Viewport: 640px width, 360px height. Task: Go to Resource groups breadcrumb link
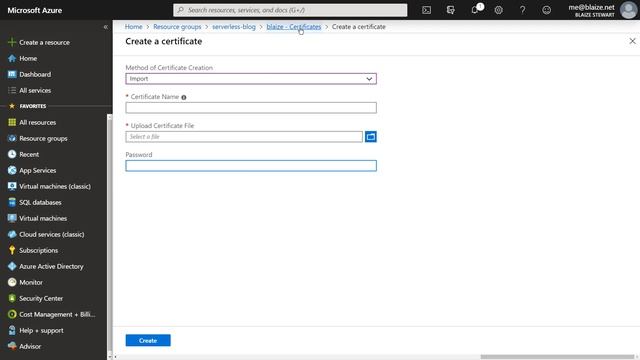(x=177, y=27)
